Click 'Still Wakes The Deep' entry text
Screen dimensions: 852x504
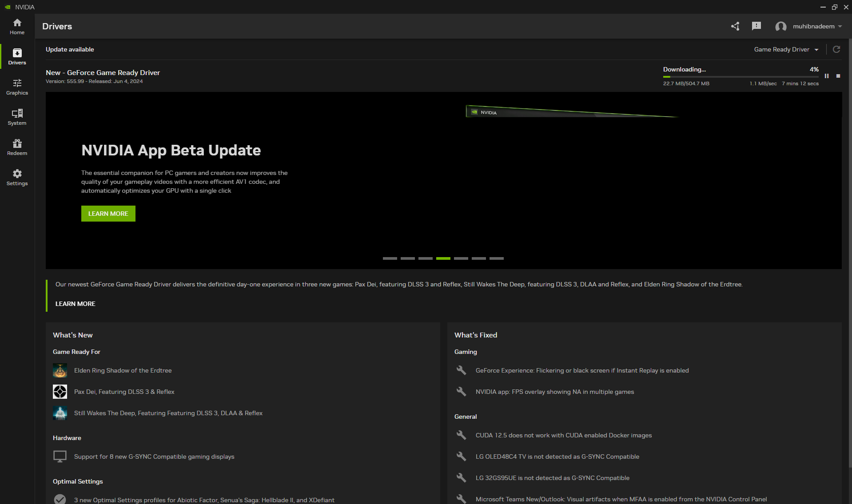[168, 413]
